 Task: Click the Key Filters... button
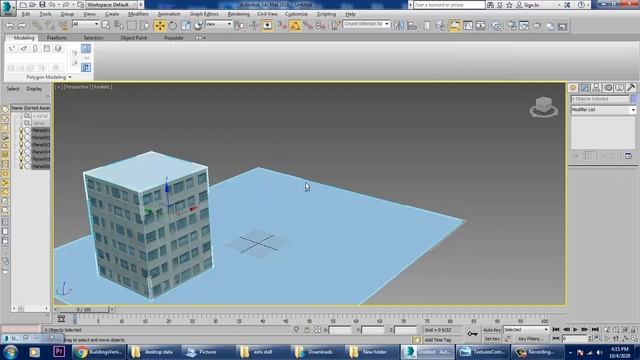(530, 339)
